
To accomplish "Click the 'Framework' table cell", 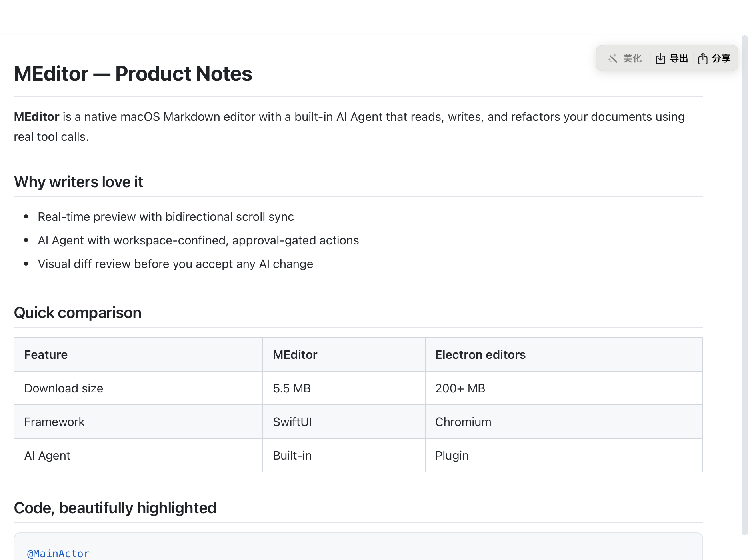I will click(138, 422).
